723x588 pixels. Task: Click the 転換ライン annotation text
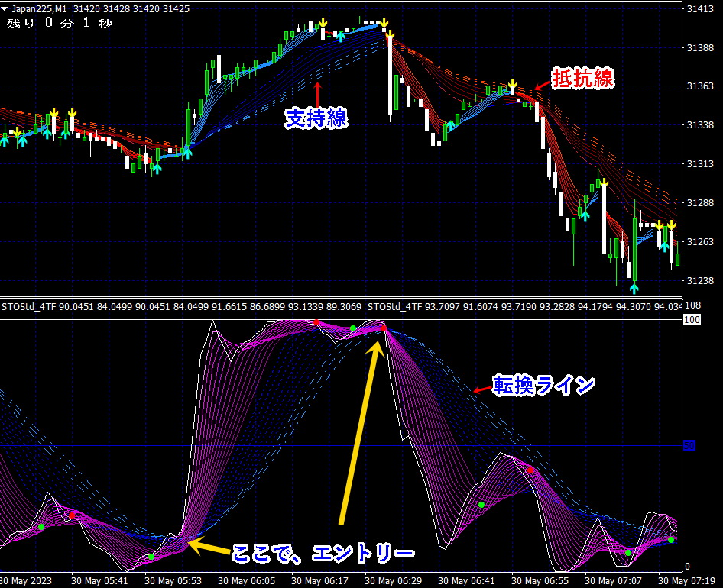tap(543, 386)
